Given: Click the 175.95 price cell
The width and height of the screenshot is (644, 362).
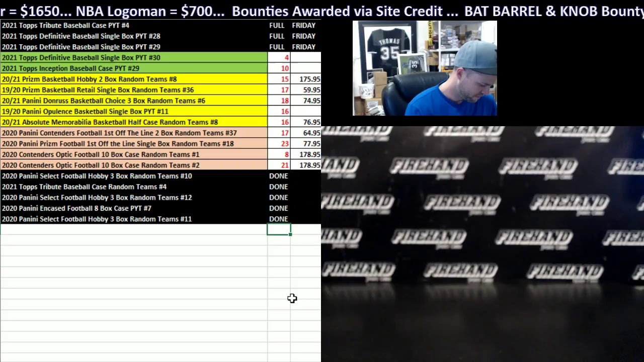Looking at the screenshot, I should (306, 79).
